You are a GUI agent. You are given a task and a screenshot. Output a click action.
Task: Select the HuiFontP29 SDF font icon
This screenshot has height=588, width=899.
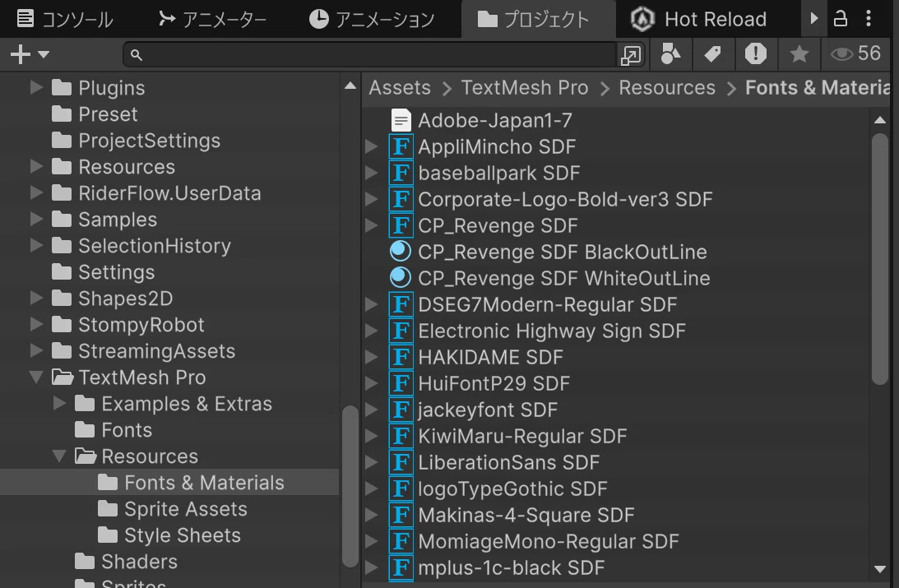[x=401, y=384]
